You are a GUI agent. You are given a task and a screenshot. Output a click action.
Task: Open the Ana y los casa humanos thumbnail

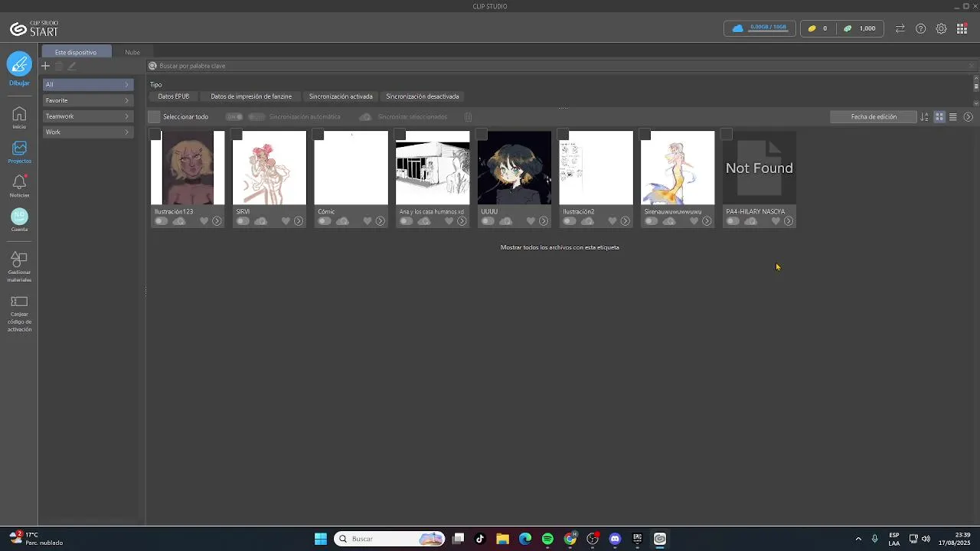click(x=433, y=168)
